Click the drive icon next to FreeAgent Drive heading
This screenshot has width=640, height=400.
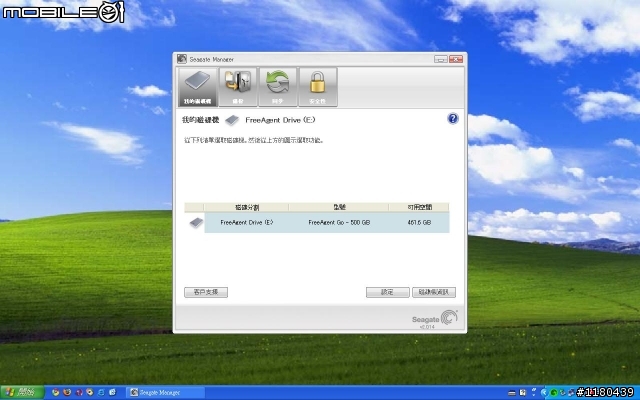(232, 120)
